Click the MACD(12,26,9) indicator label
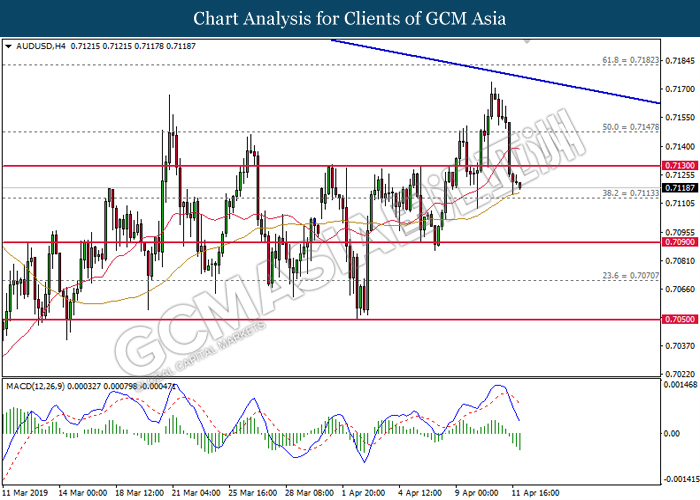 coord(36,386)
